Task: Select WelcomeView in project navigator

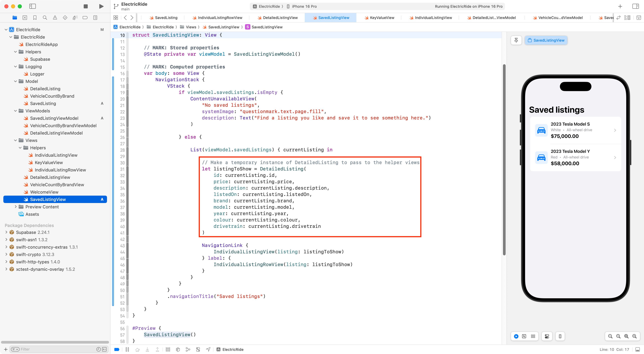Action: click(x=44, y=192)
